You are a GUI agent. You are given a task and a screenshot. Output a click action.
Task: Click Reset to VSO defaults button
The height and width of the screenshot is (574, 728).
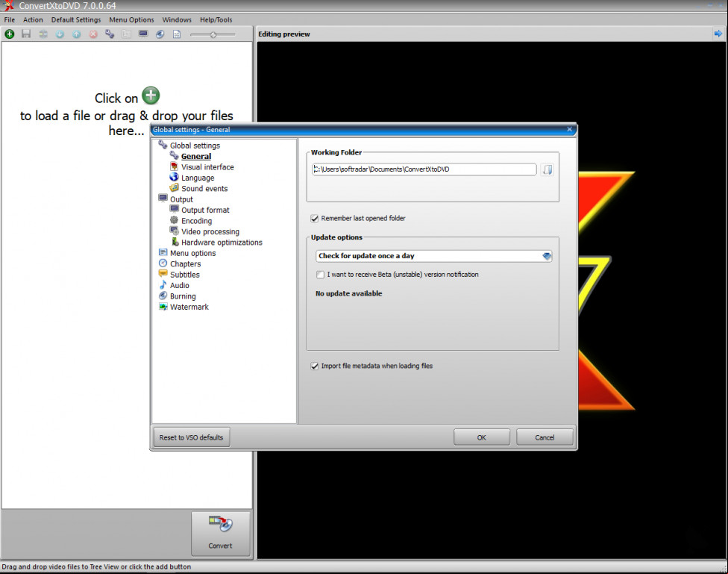[x=191, y=437]
